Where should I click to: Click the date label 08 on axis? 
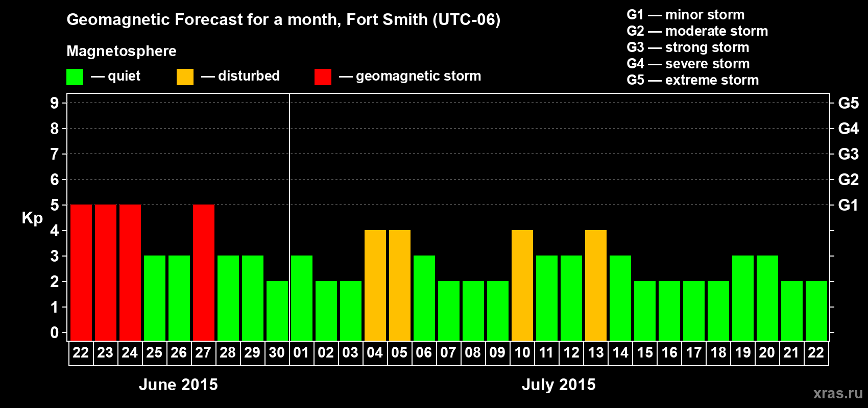coord(473,352)
